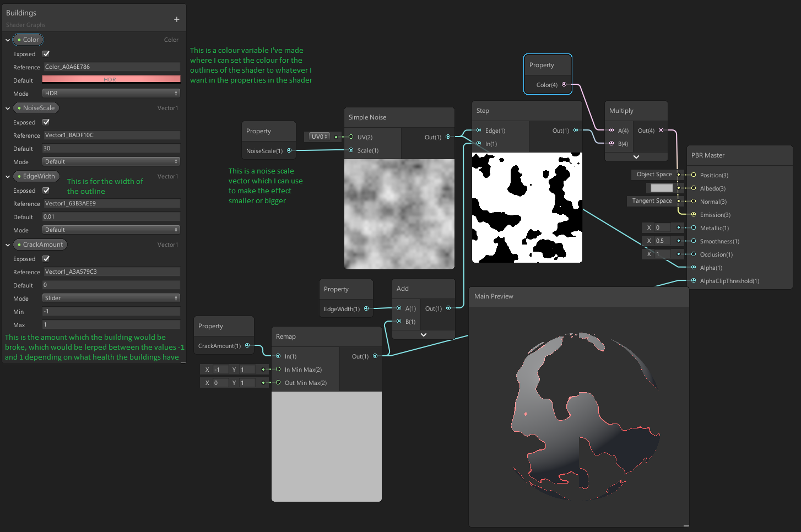Select the Out(1) port on the Add node
This screenshot has width=801, height=532.
tap(448, 308)
